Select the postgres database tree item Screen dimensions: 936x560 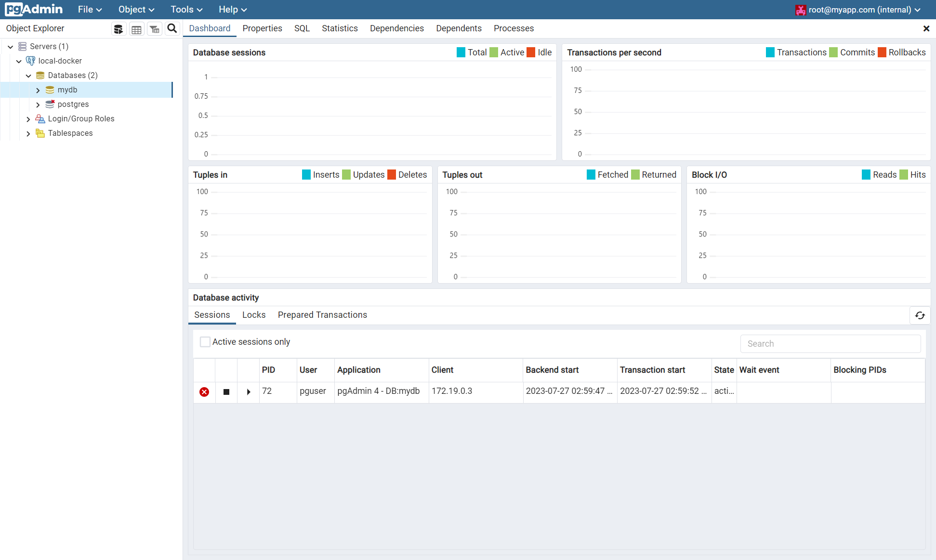click(73, 104)
